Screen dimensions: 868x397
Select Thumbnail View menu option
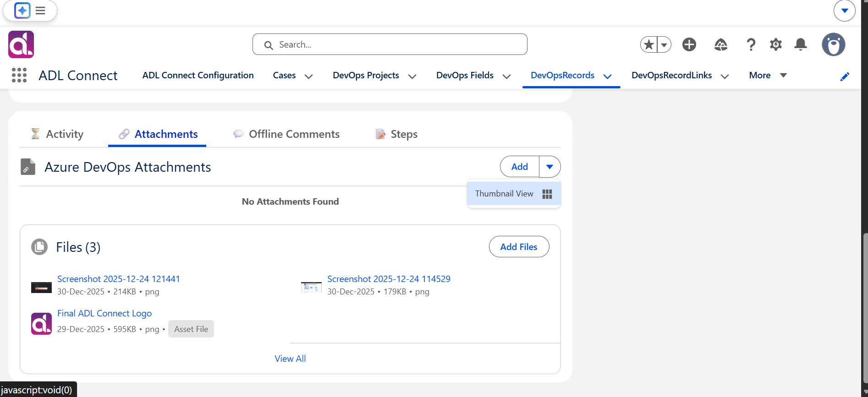pyautogui.click(x=514, y=194)
